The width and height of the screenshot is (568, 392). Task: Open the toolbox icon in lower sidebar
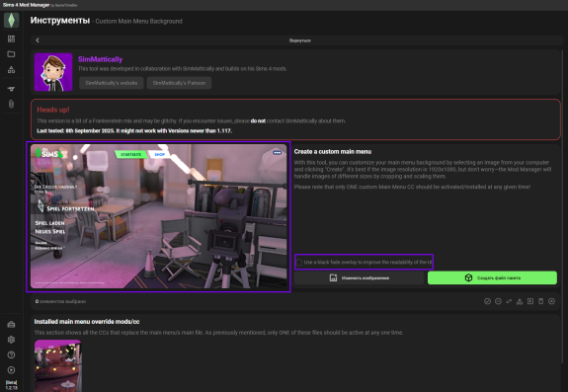point(11,324)
